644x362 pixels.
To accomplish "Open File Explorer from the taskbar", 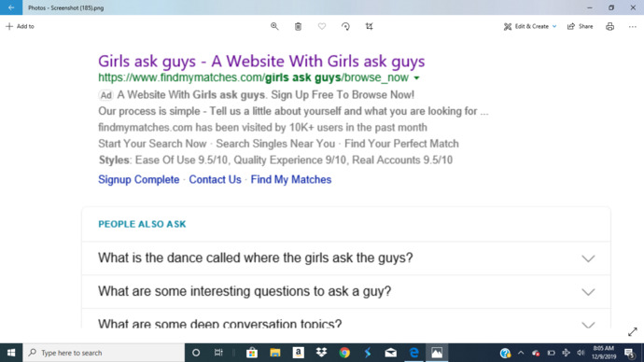I will [275, 353].
